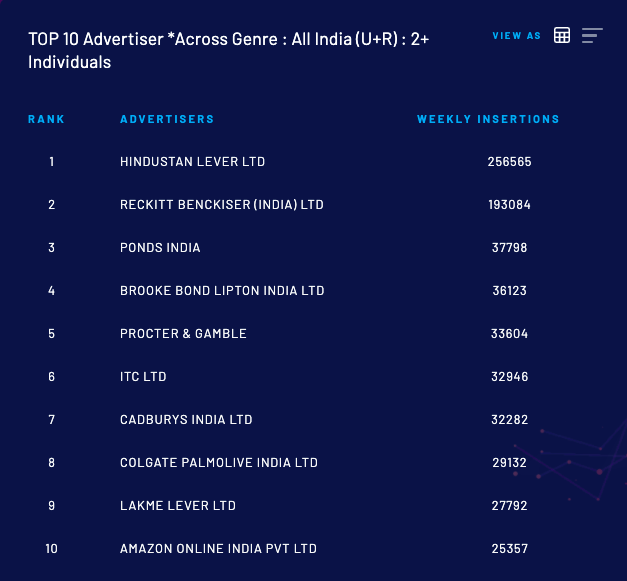Choose Brooke Bond Lipton India Ltd
Viewport: 627px width, 581px height.
coord(222,291)
